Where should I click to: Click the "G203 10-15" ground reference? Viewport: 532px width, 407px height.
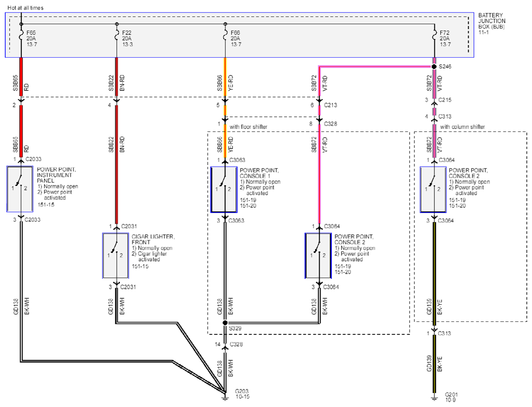(242, 394)
